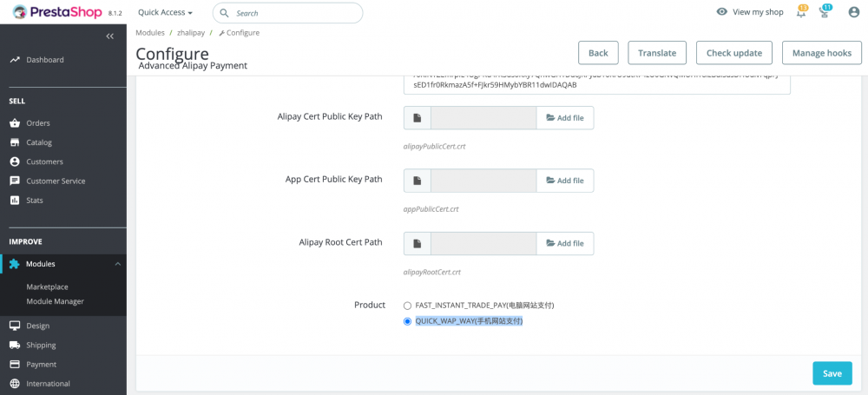Open the notifications bell icon
868x395 pixels.
coord(801,12)
